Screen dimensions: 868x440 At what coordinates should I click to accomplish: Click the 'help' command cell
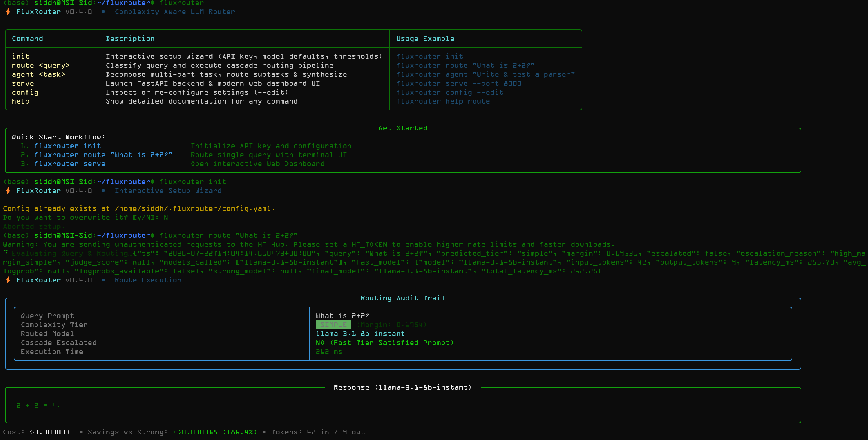point(21,101)
